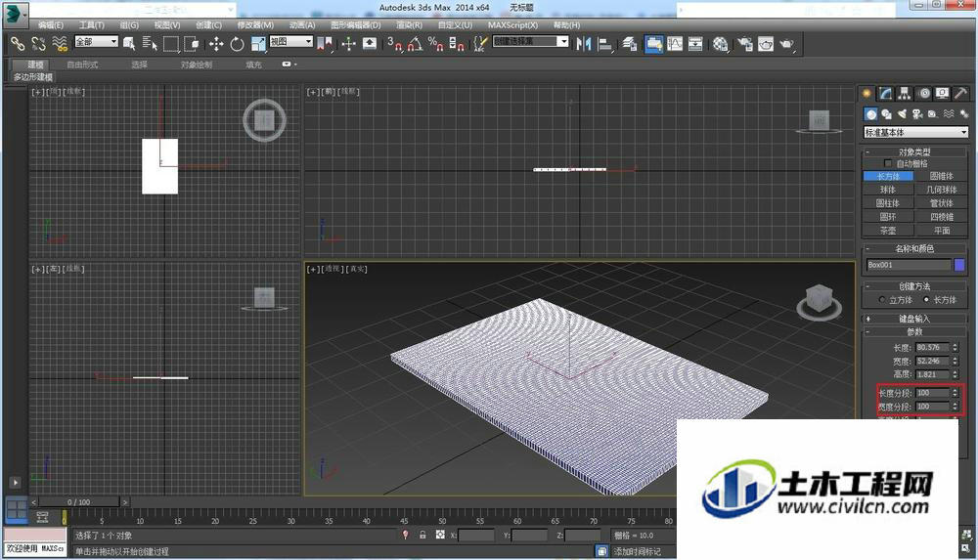Open the 修改器(M) menu
The width and height of the screenshot is (978, 560).
click(255, 25)
